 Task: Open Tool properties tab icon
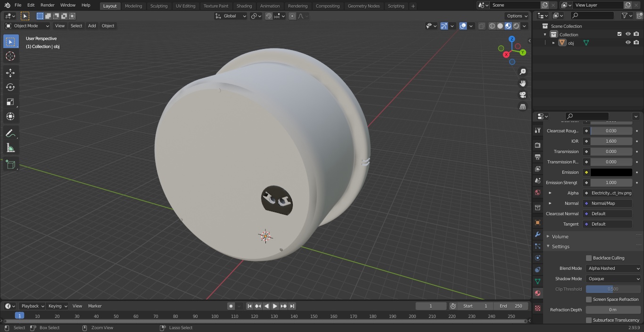coord(537,130)
